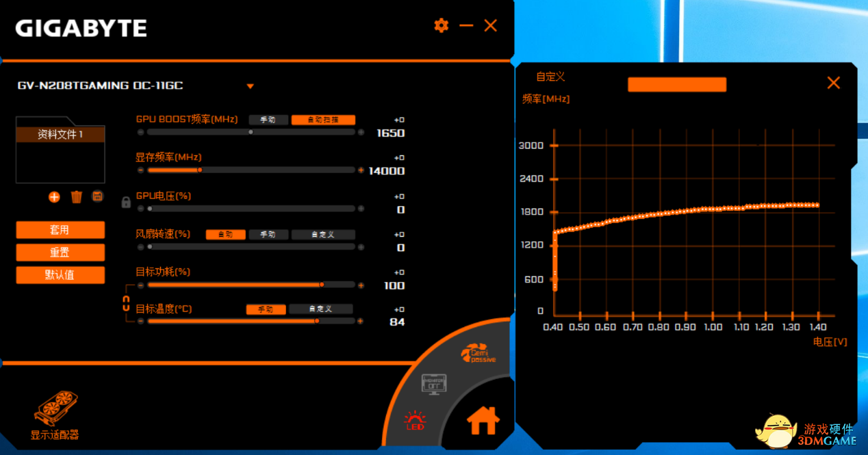The image size is (868, 455).
Task: Decrease 目标温度 with the minus icon
Action: coord(141,321)
